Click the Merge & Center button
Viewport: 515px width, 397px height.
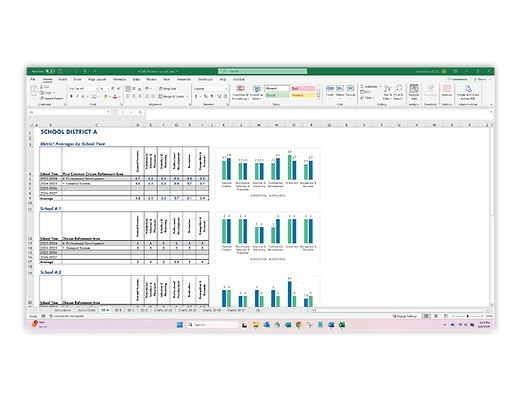(173, 96)
